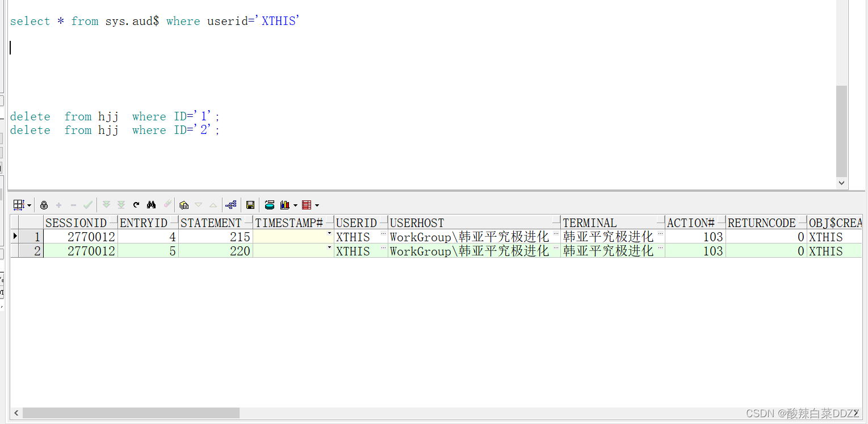Export results with the database cylinder icon
This screenshot has height=424, width=868.
269,204
